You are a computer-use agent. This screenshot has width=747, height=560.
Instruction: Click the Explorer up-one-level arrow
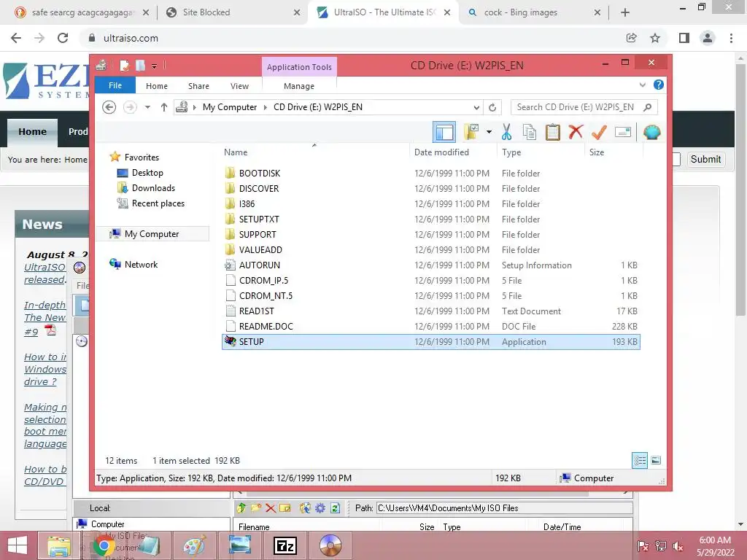pos(164,107)
